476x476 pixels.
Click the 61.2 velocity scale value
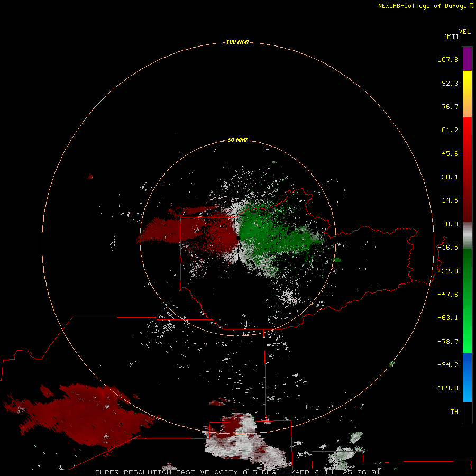pyautogui.click(x=450, y=130)
